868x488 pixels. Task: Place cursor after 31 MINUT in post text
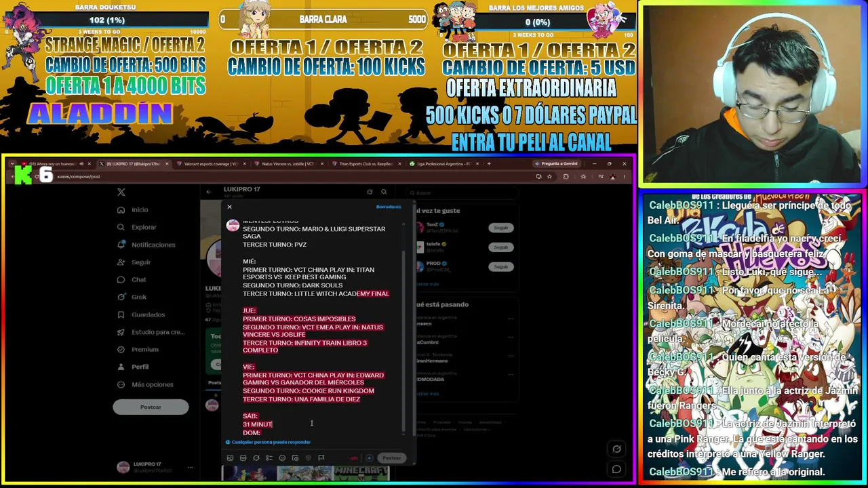[273, 424]
